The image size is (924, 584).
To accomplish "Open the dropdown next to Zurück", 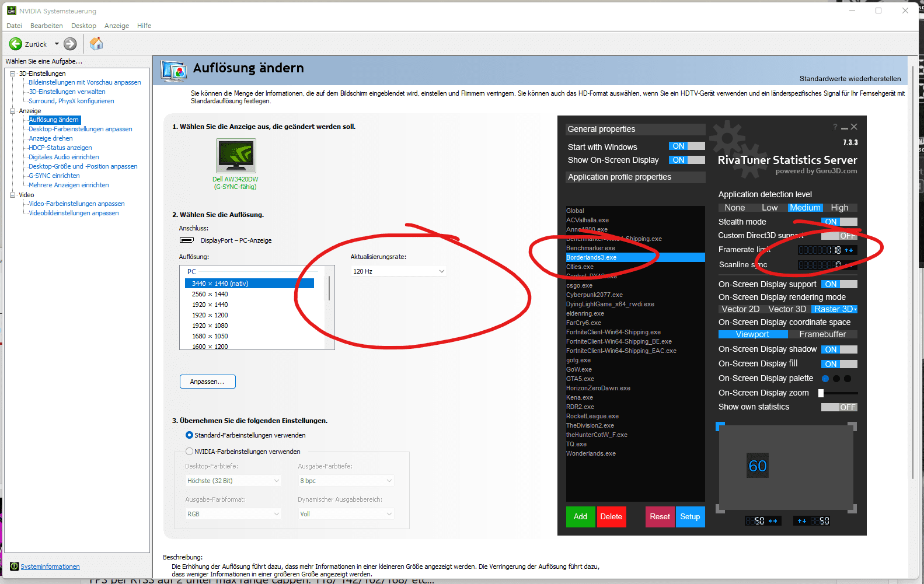I will pyautogui.click(x=57, y=44).
